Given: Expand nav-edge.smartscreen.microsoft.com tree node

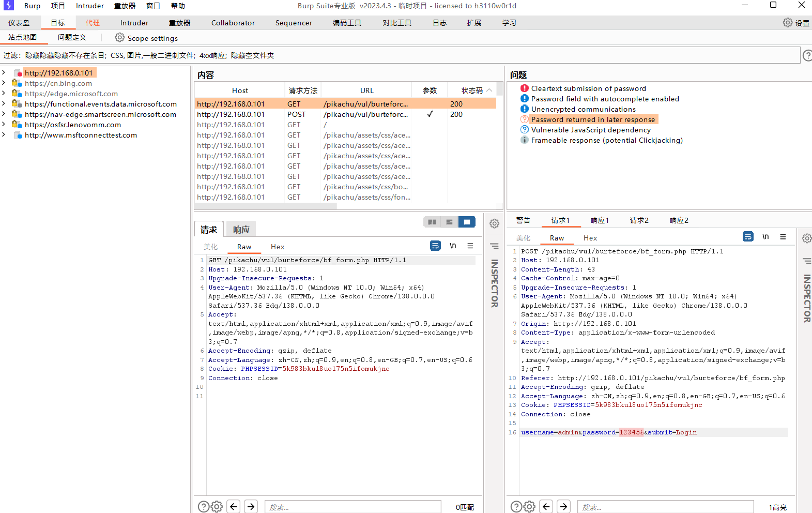Looking at the screenshot, I should tap(4, 114).
